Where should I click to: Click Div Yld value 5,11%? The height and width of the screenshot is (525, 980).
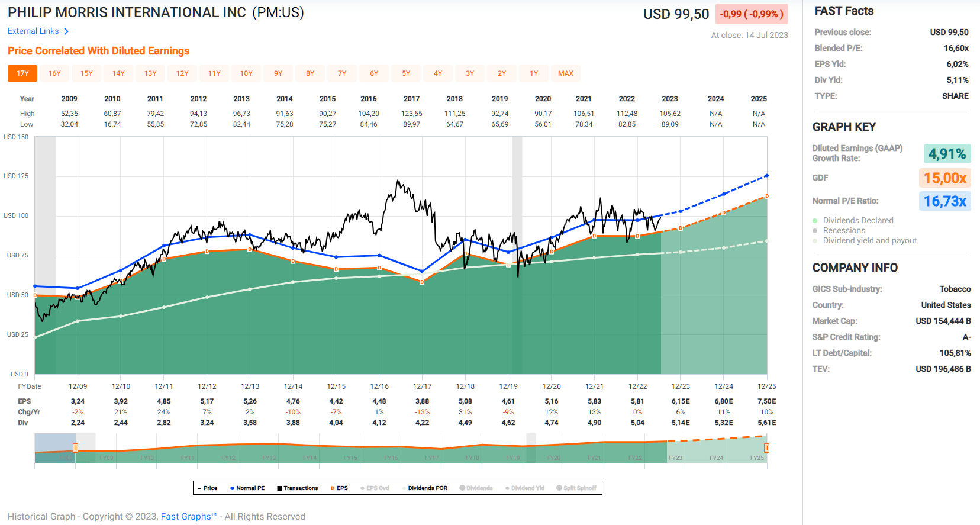click(958, 80)
